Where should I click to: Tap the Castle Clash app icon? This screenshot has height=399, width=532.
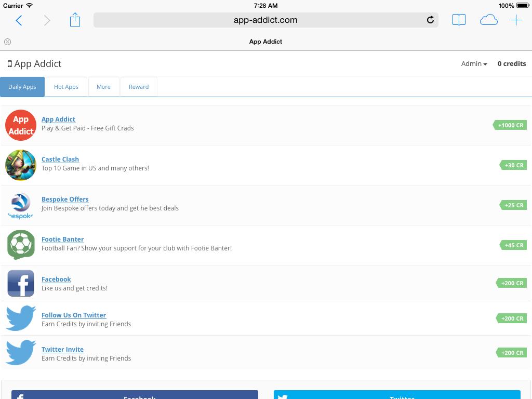point(21,165)
